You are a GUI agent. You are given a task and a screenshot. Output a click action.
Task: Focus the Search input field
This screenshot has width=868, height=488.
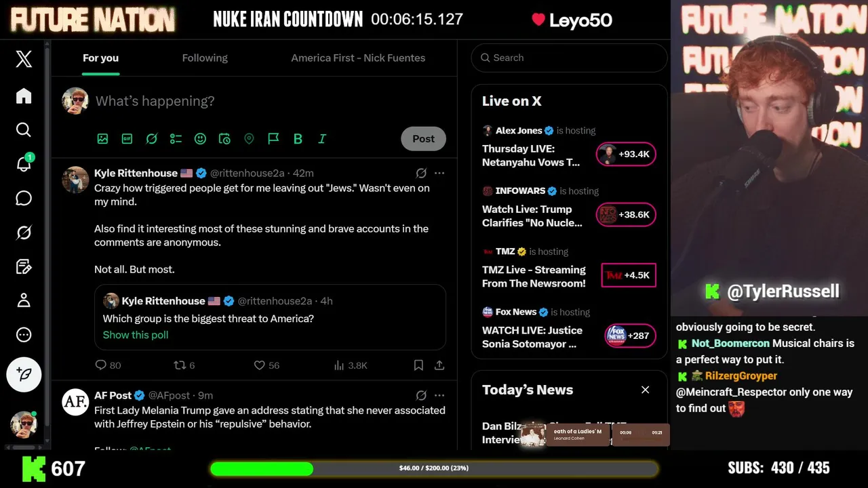tap(570, 58)
